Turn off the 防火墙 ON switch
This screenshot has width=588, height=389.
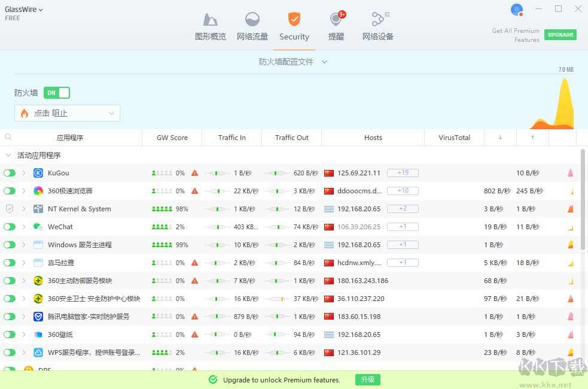point(57,93)
